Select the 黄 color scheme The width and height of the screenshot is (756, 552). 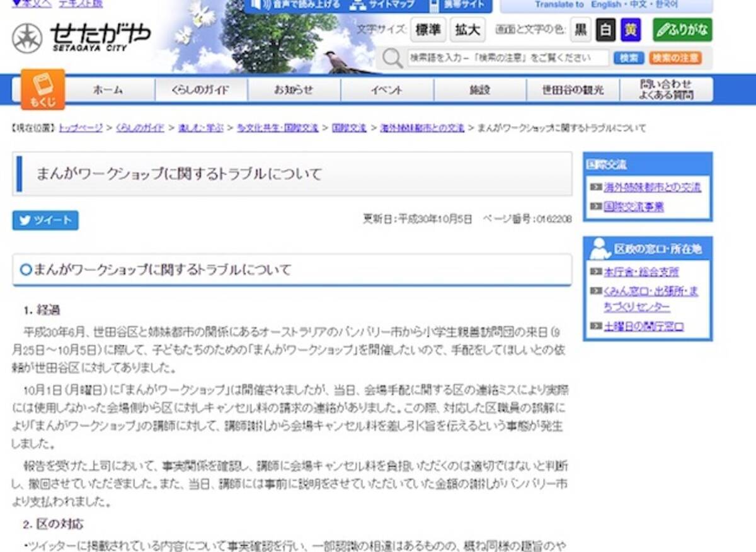tap(631, 30)
